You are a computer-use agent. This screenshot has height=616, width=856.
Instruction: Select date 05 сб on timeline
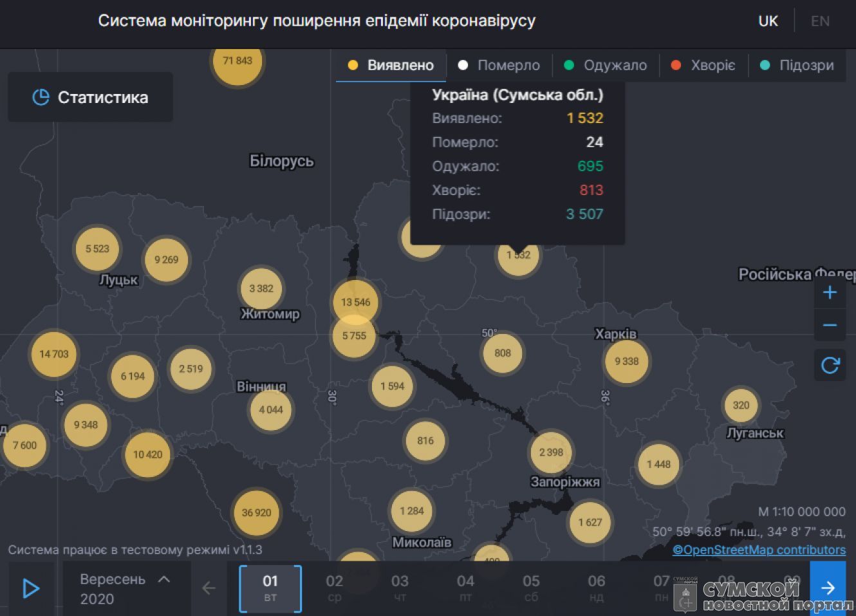tap(531, 588)
